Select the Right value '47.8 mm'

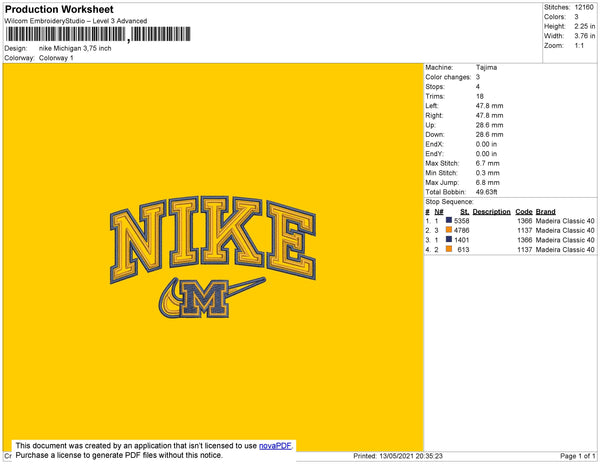tap(489, 116)
